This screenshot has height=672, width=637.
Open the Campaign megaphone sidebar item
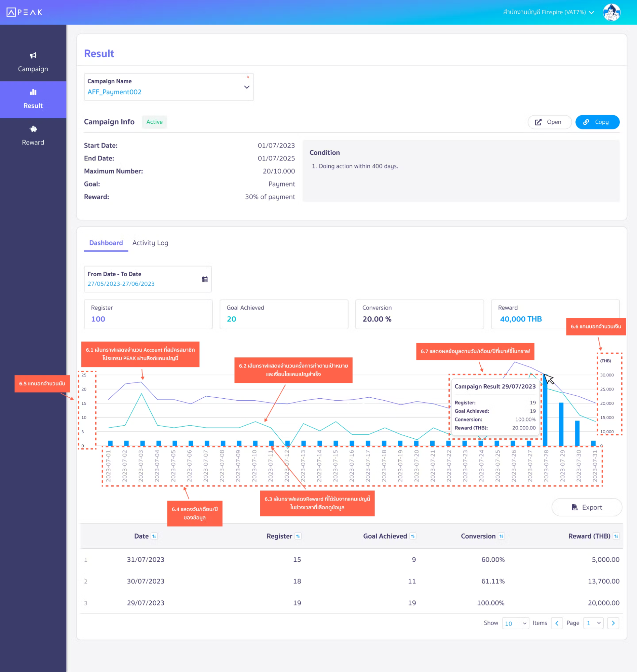tap(33, 63)
